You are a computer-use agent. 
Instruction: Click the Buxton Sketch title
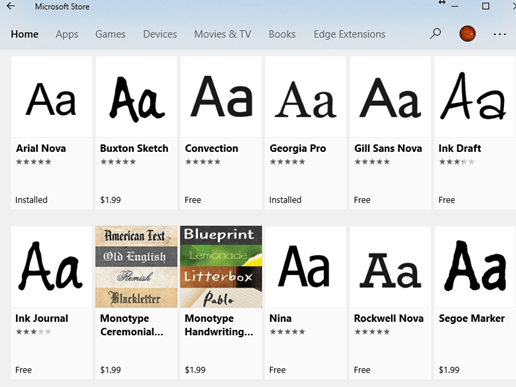[134, 148]
